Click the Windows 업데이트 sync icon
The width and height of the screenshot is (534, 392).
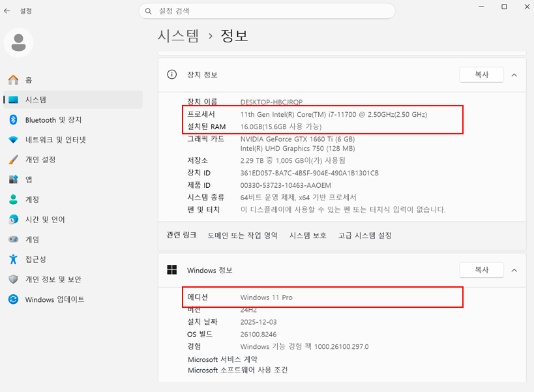[13, 299]
